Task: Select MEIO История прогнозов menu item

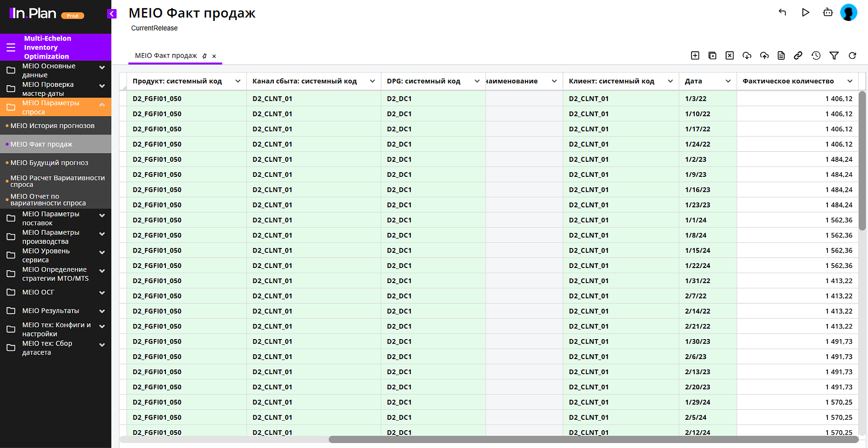Action: tap(52, 126)
